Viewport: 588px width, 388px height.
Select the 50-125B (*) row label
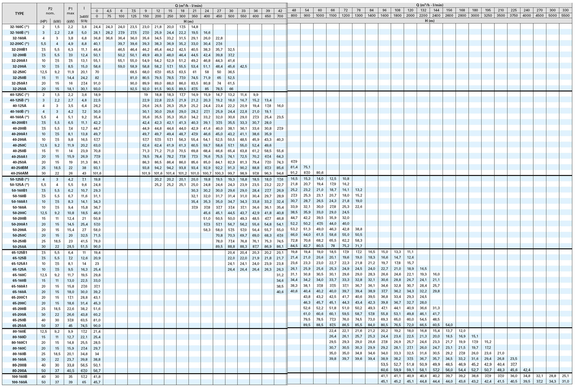tap(19, 179)
